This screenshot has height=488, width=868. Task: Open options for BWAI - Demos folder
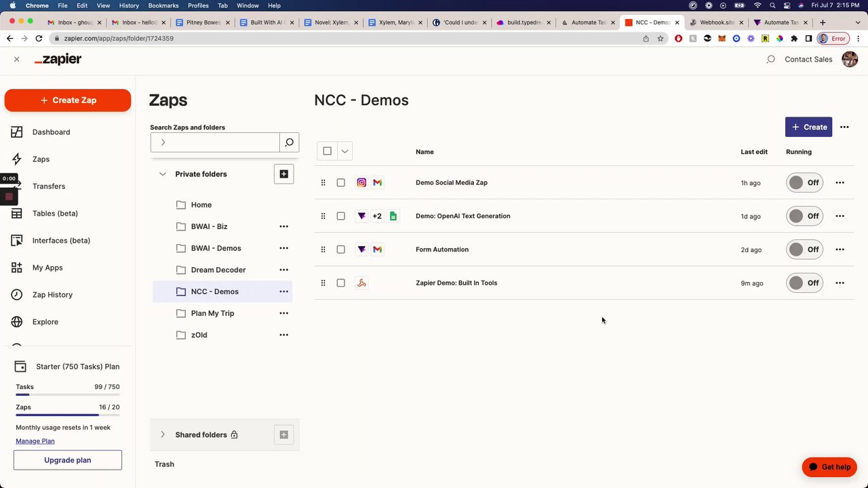click(x=283, y=248)
